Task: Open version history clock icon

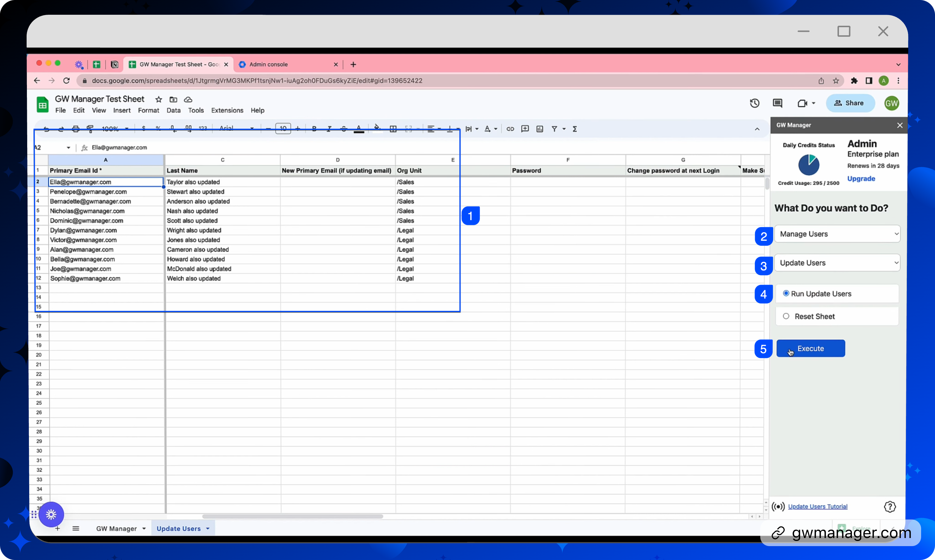Action: pos(754,103)
